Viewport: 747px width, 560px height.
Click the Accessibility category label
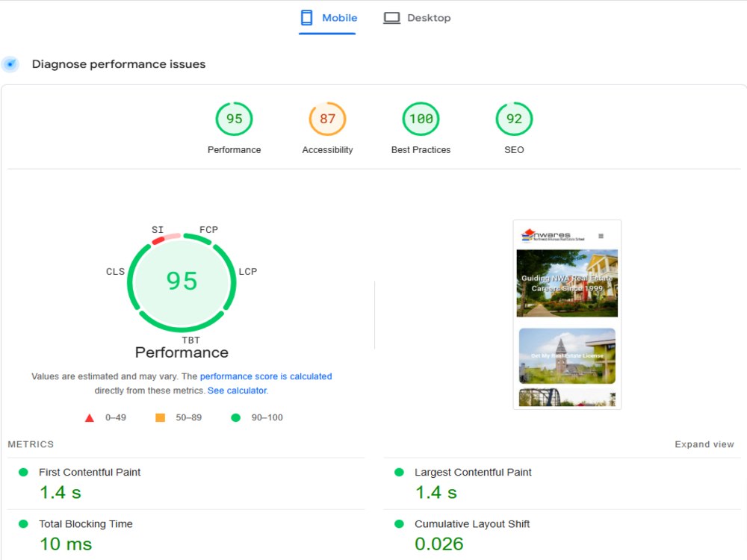pos(327,150)
